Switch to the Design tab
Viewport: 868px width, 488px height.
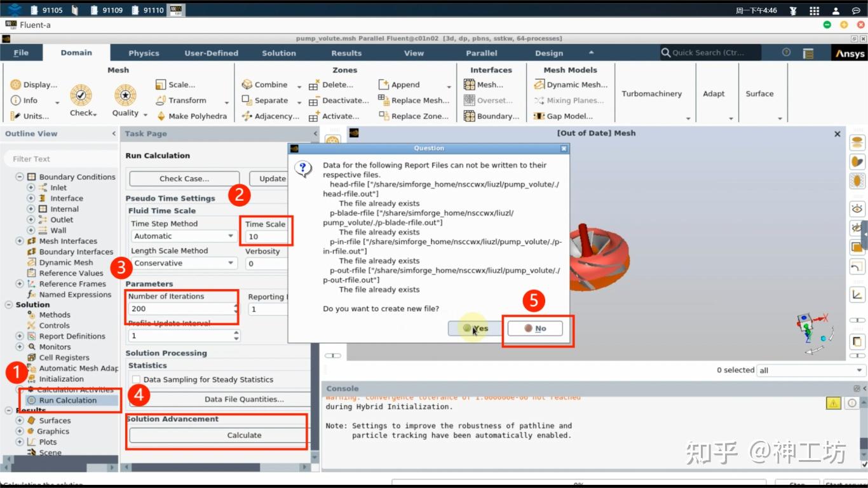pyautogui.click(x=549, y=53)
